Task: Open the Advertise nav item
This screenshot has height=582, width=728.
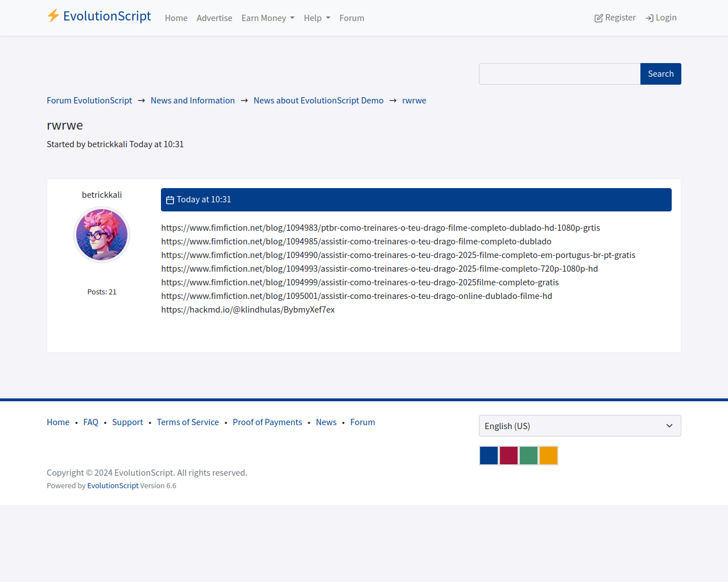Action: (214, 18)
